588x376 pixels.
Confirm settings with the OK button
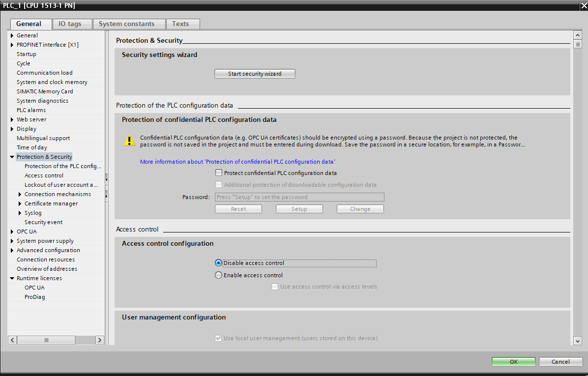[x=514, y=362]
